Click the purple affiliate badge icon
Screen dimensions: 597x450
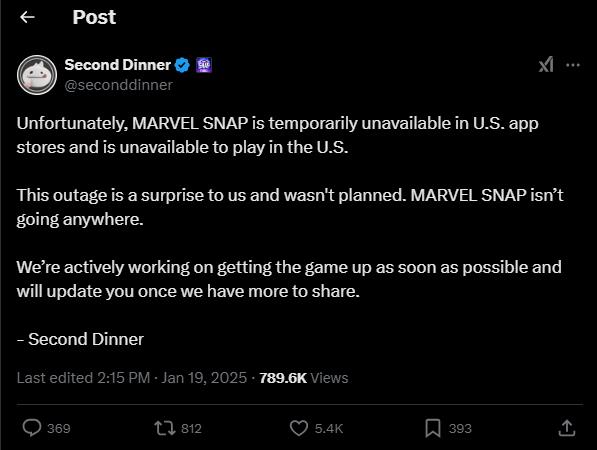point(204,65)
